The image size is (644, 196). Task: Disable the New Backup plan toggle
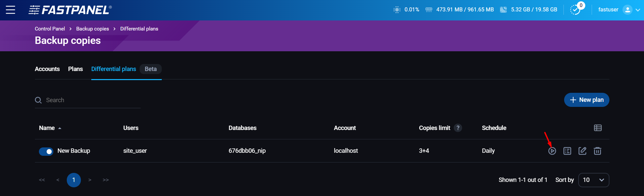pyautogui.click(x=46, y=151)
